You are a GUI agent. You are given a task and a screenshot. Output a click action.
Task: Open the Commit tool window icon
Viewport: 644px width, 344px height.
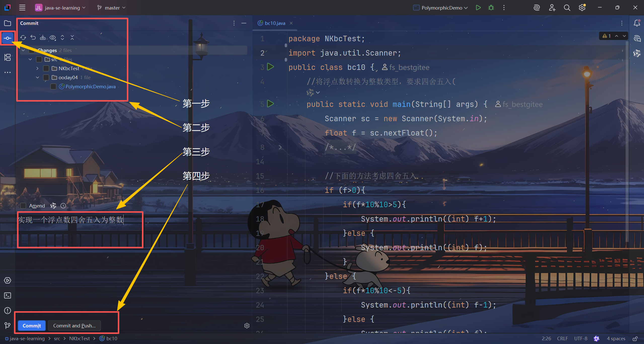click(8, 38)
